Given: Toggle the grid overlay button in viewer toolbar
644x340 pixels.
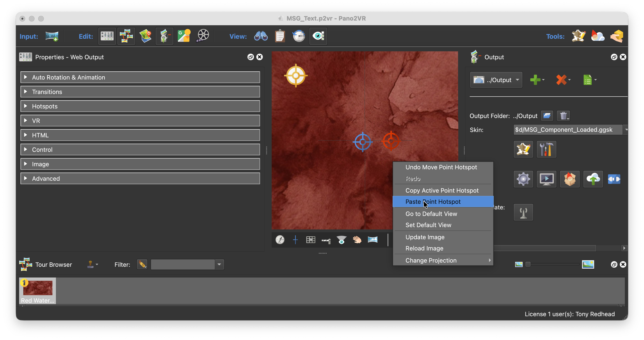Looking at the screenshot, I should pyautogui.click(x=311, y=240).
